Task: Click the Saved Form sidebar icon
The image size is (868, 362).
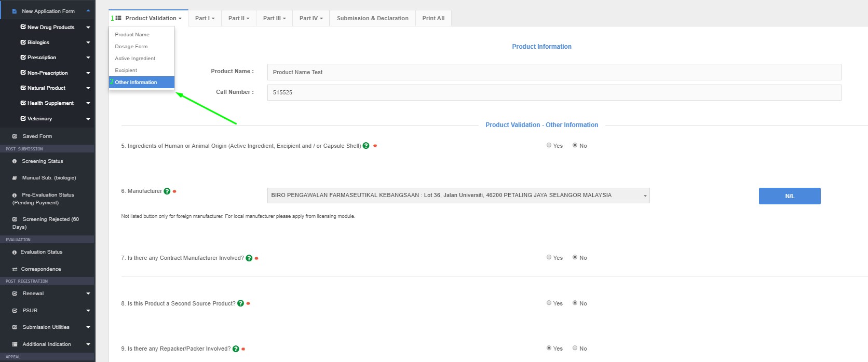Action: (x=15, y=136)
